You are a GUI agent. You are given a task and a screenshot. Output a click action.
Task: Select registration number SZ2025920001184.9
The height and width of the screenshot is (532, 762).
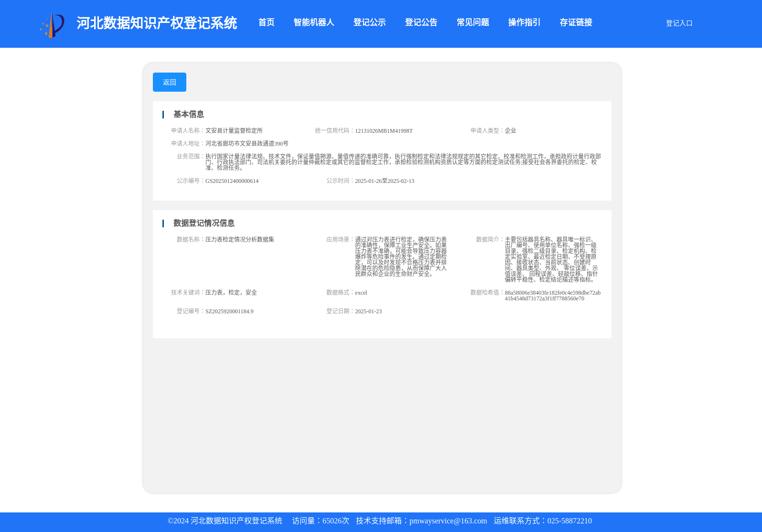pos(229,311)
